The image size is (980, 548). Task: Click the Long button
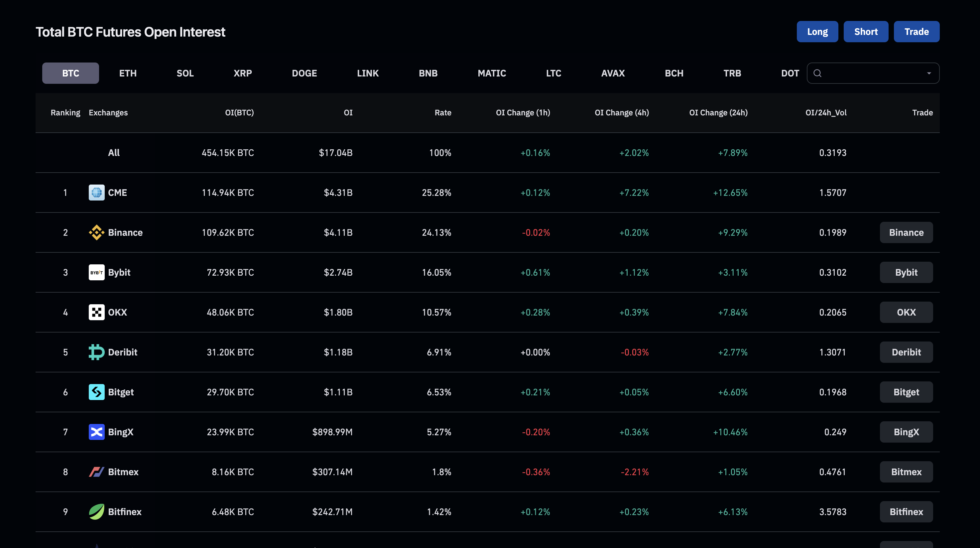[x=817, y=32]
